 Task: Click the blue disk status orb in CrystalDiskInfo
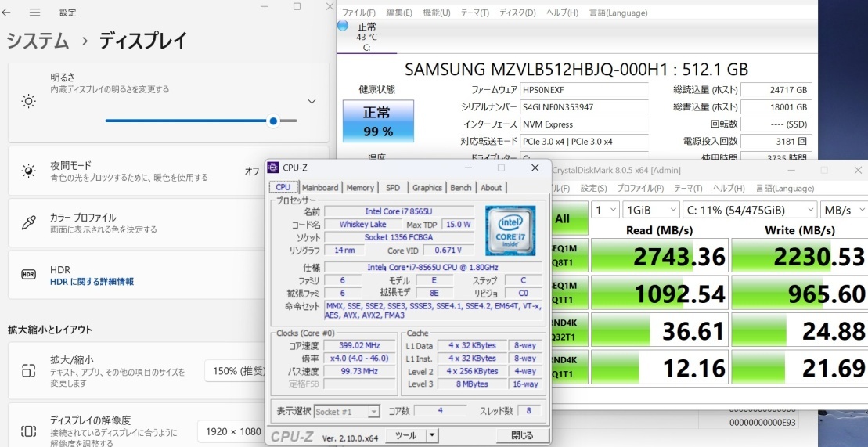[x=343, y=26]
